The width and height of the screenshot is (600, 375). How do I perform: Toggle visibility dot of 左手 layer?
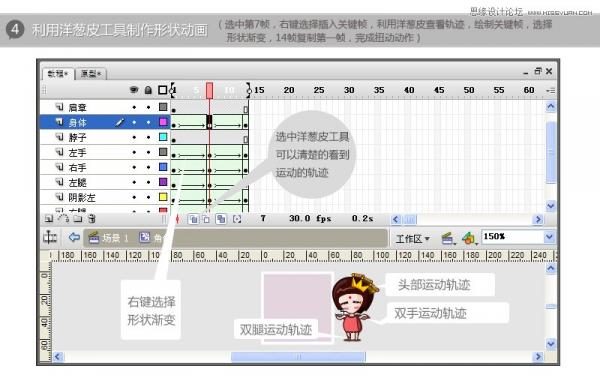134,152
